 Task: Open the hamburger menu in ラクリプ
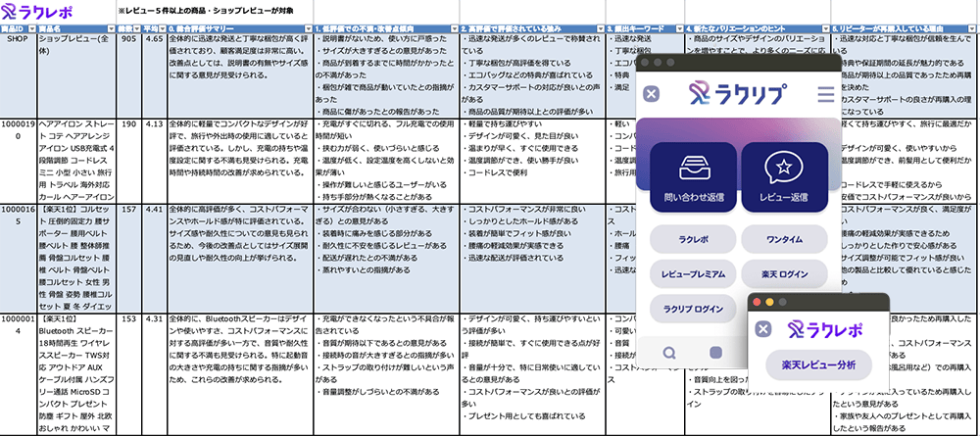826,94
